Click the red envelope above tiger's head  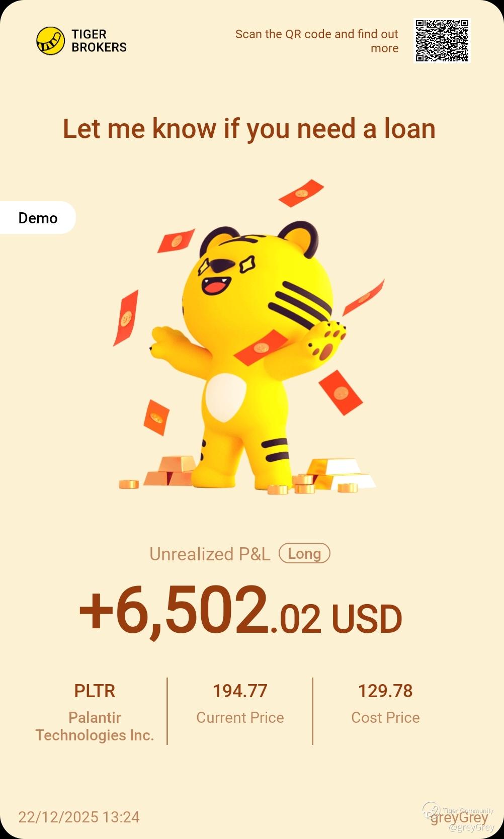pos(301,193)
